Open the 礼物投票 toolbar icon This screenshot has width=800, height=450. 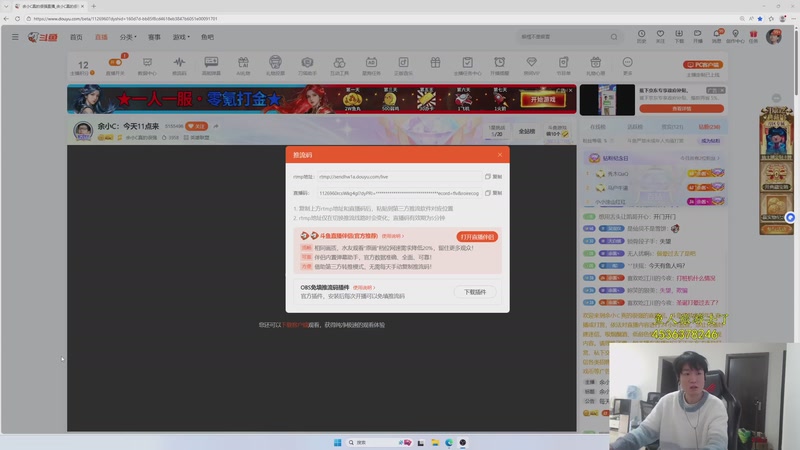(x=275, y=65)
